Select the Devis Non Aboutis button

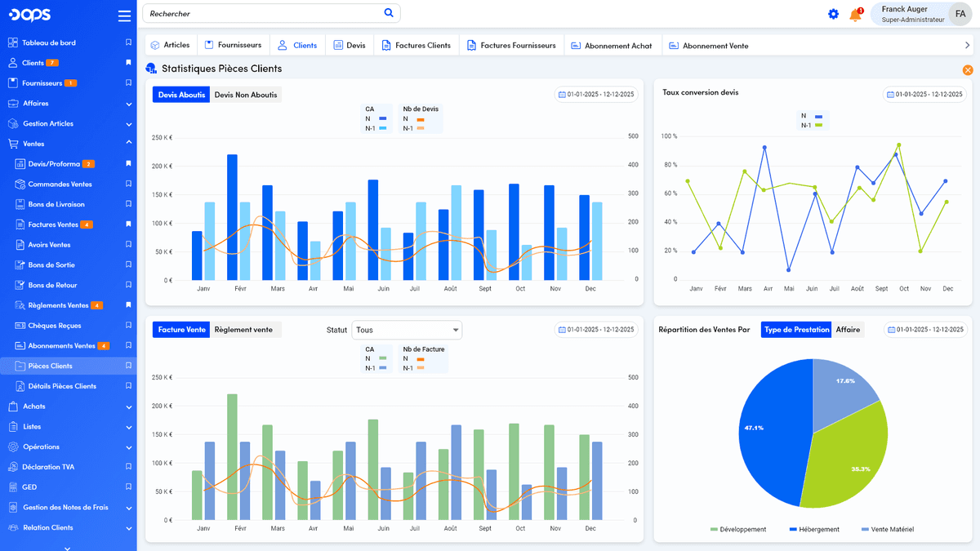coord(244,95)
